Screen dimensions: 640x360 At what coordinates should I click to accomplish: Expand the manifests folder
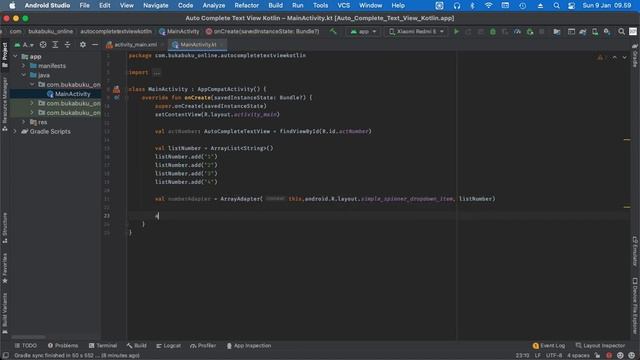pos(24,66)
